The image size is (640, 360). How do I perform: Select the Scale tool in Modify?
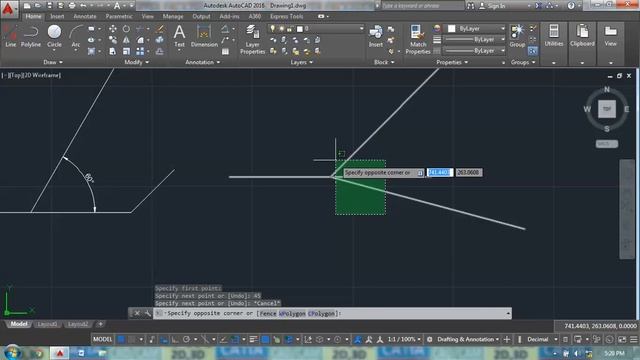126,51
